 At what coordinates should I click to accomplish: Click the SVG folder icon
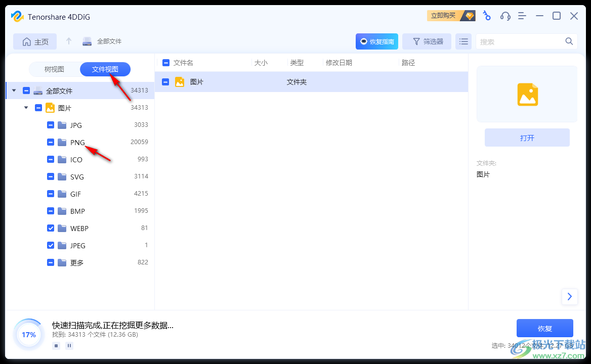(62, 176)
